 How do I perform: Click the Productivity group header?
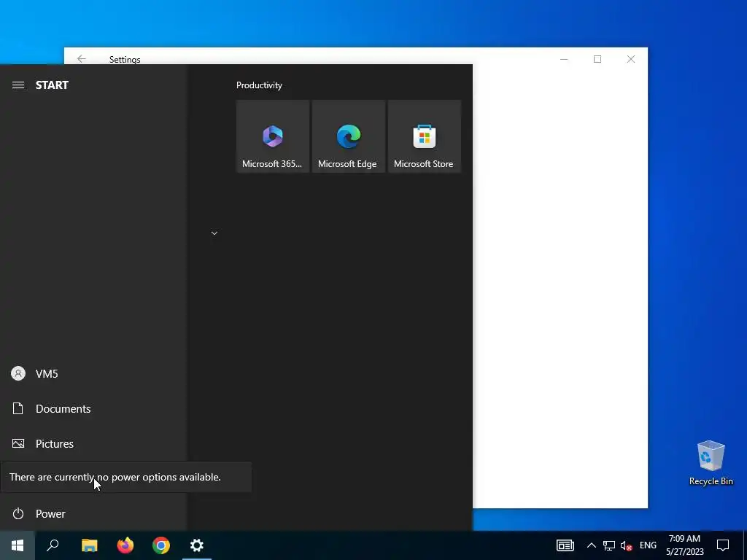pyautogui.click(x=259, y=85)
